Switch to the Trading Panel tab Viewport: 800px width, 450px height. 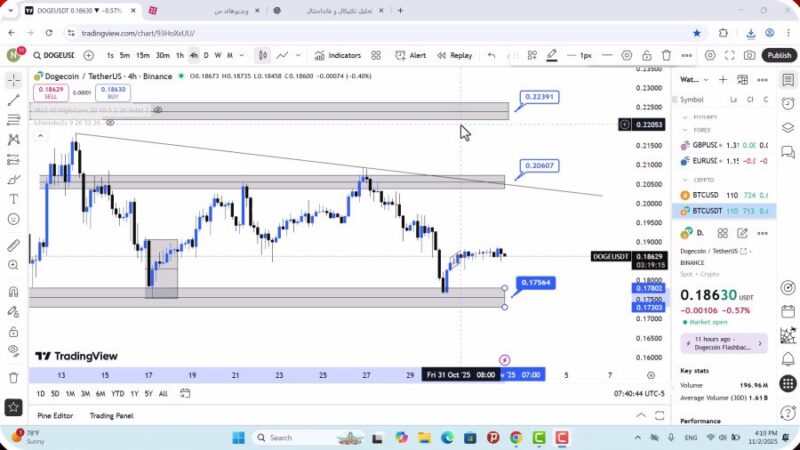[x=111, y=415]
